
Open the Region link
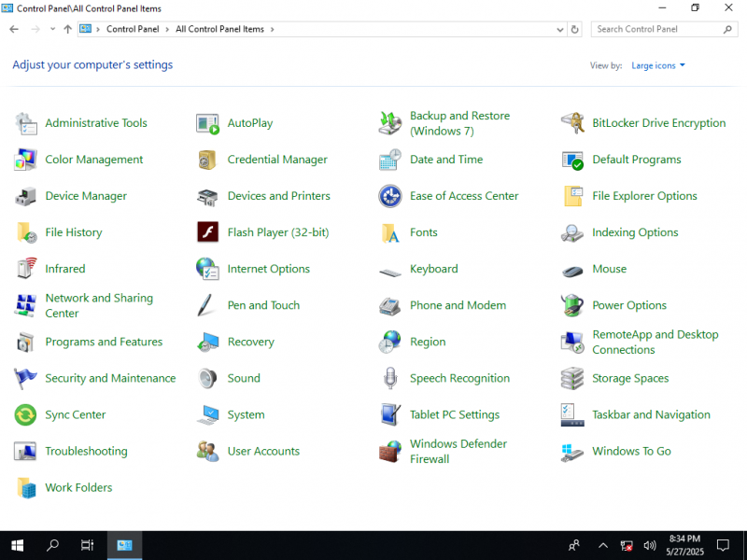(x=428, y=342)
